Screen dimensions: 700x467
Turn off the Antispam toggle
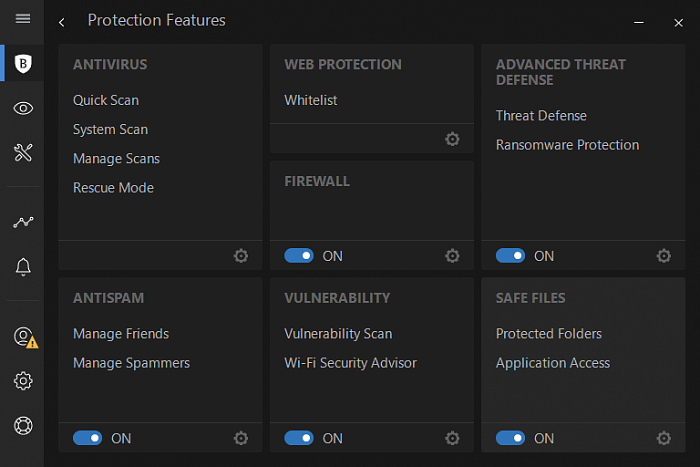click(88, 438)
